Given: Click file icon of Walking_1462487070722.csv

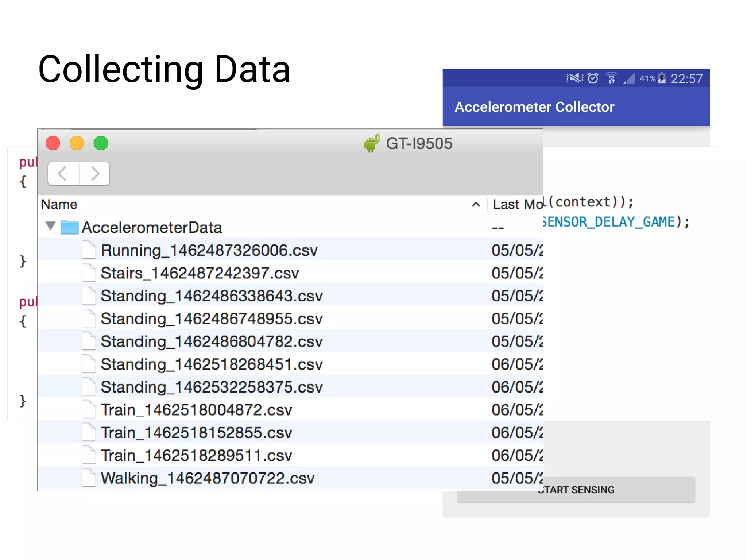Looking at the screenshot, I should 89,478.
